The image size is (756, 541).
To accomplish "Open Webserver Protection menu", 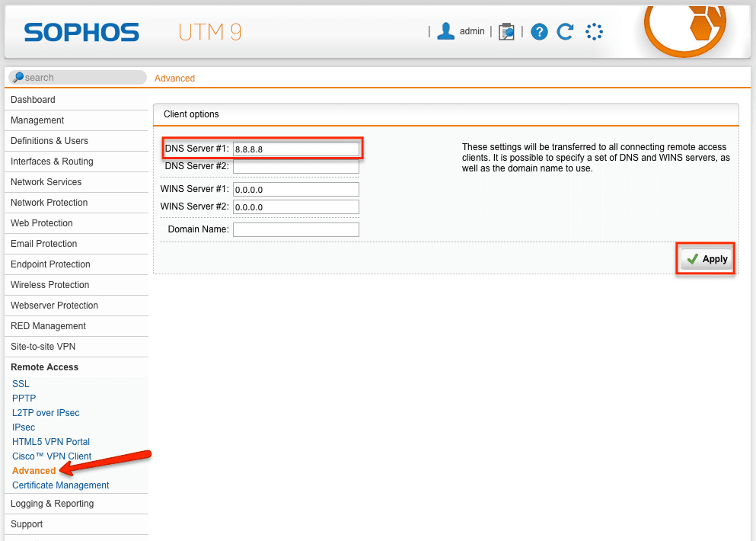I will [x=76, y=306].
